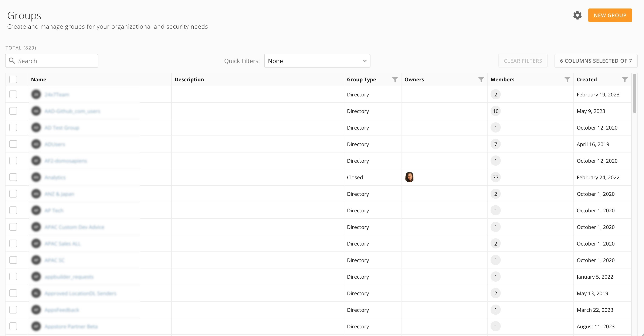Click the vertical scrollbar on the right

pyautogui.click(x=634, y=95)
